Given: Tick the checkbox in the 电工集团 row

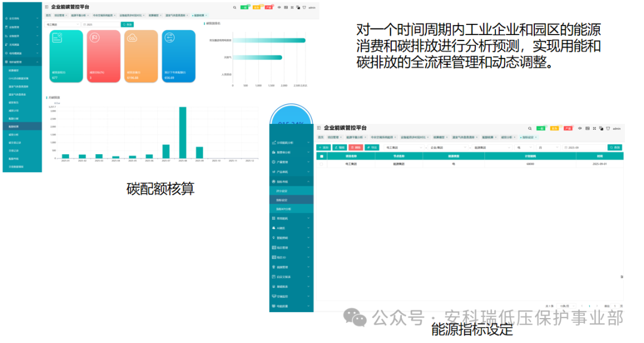Looking at the screenshot, I should [321, 164].
